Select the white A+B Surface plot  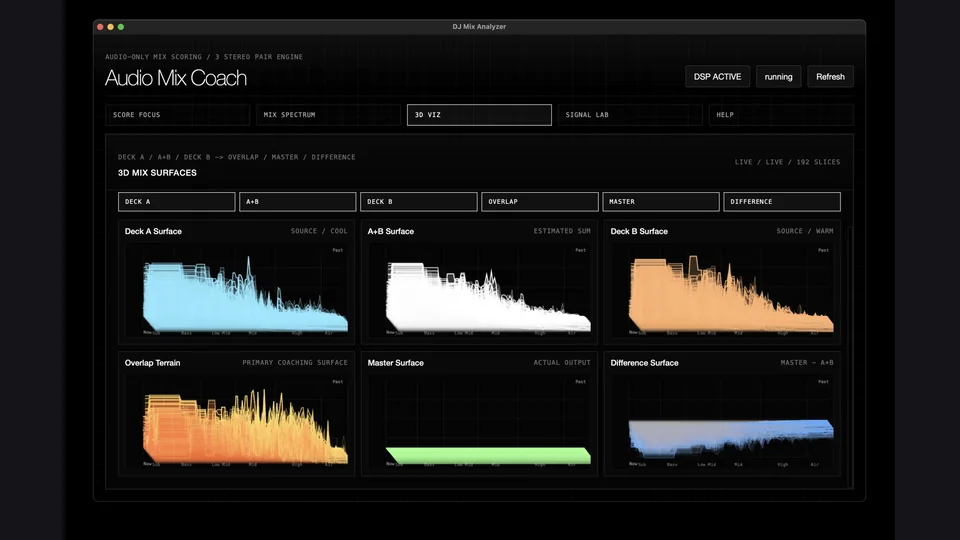tap(479, 291)
